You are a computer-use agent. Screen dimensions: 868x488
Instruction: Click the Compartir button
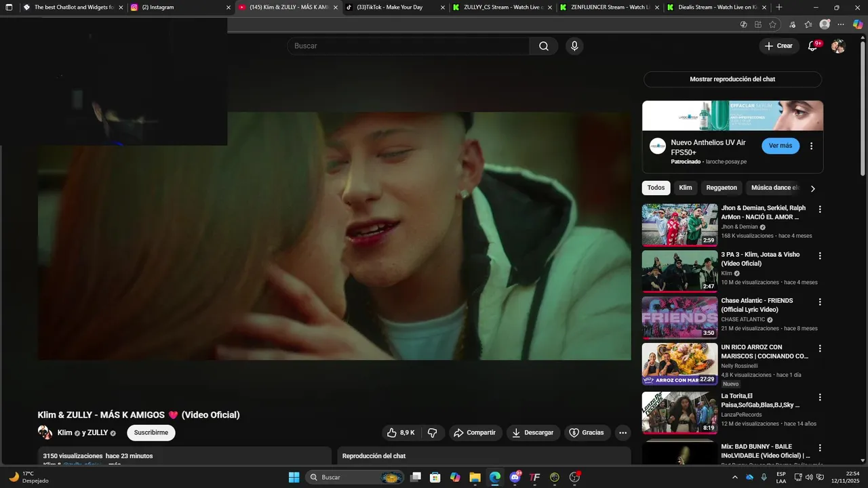474,432
